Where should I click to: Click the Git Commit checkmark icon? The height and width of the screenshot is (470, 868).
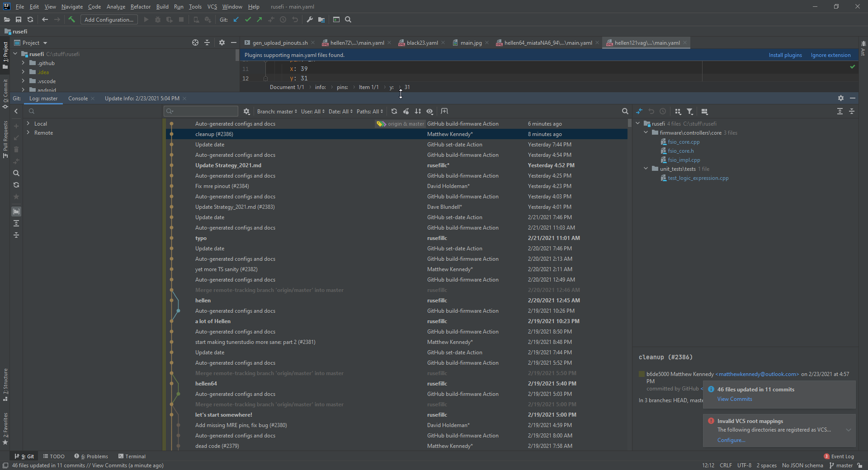[248, 19]
